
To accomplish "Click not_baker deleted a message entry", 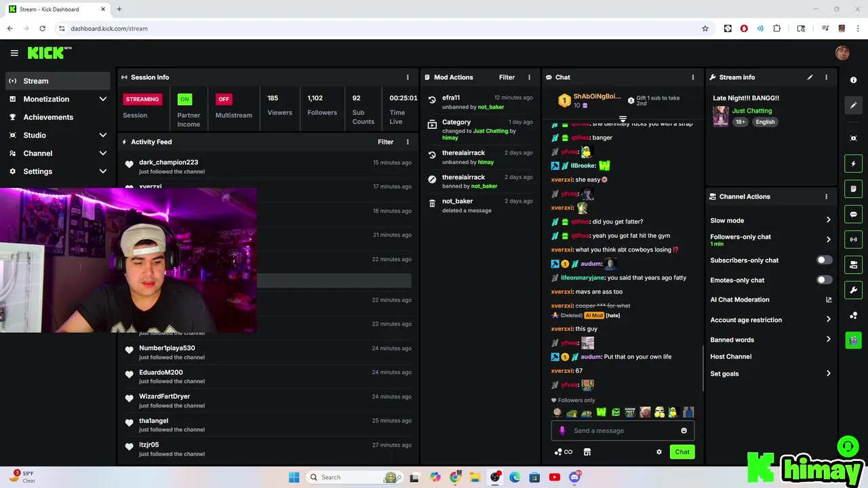I will tap(480, 205).
